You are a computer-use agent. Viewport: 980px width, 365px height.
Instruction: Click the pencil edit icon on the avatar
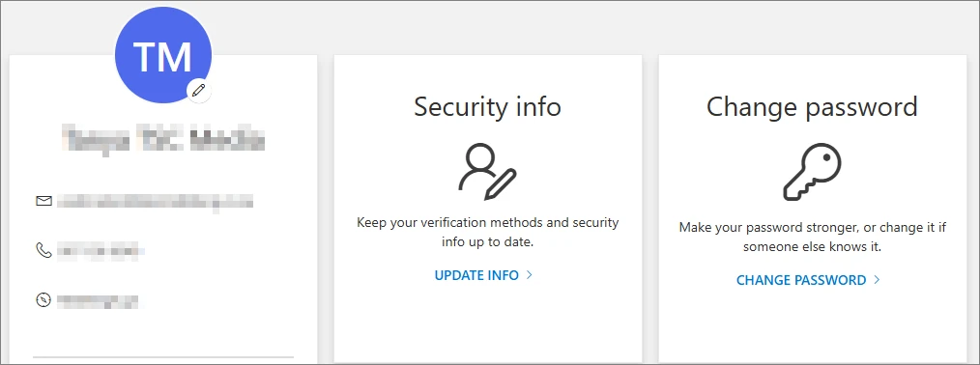(199, 91)
